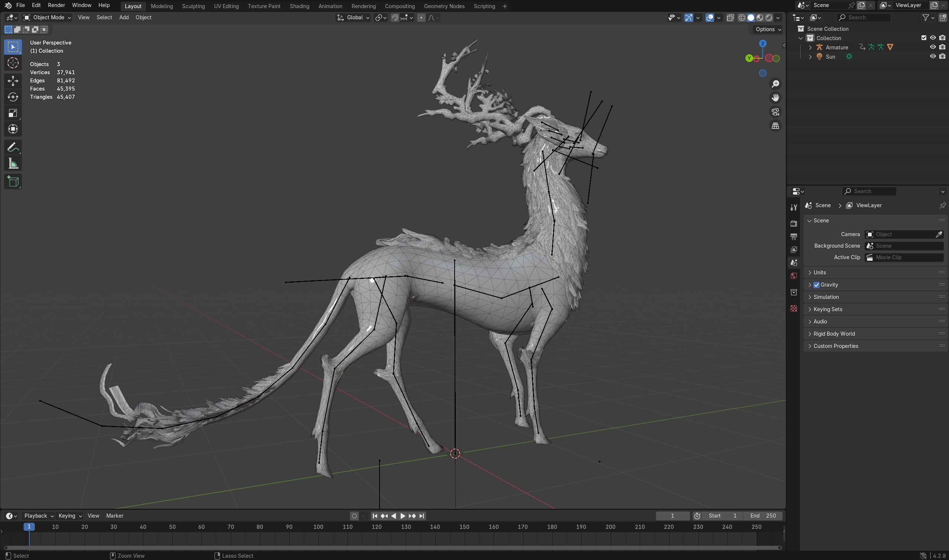Activate the Move tool

13,80
